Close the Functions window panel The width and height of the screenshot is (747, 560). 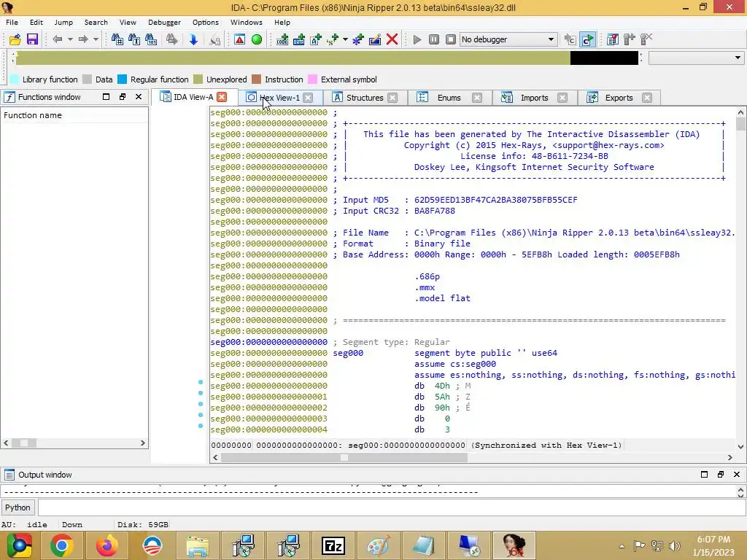[x=139, y=97]
